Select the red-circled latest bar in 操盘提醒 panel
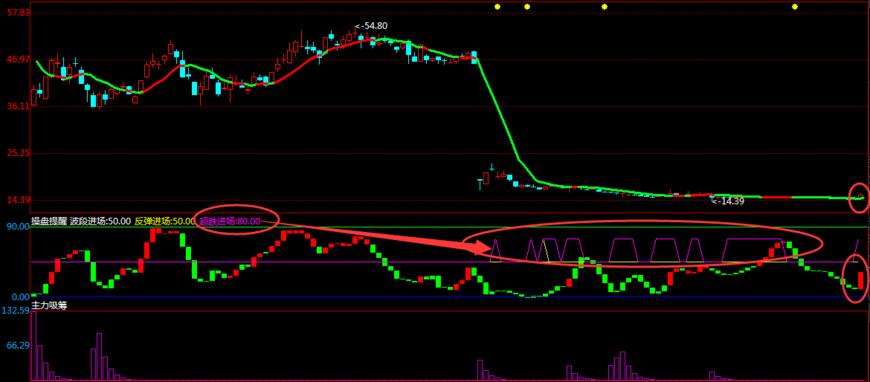The image size is (870, 382). pyautogui.click(x=861, y=280)
